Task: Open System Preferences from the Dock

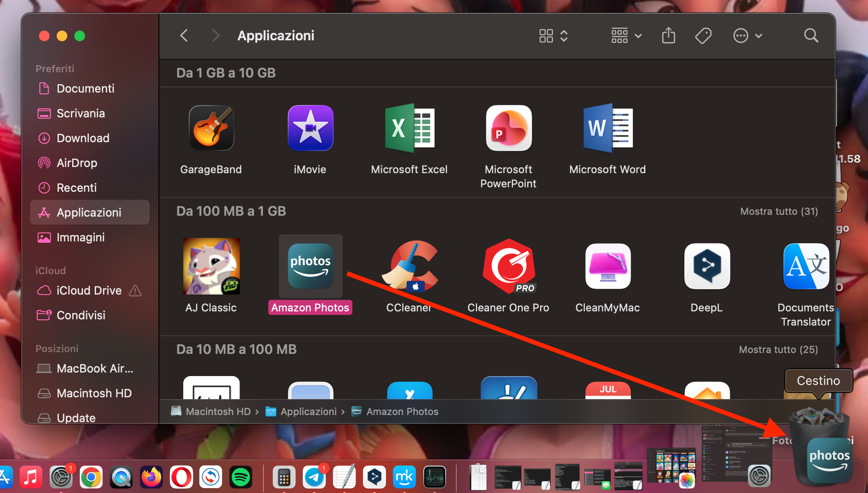Action: 61,477
